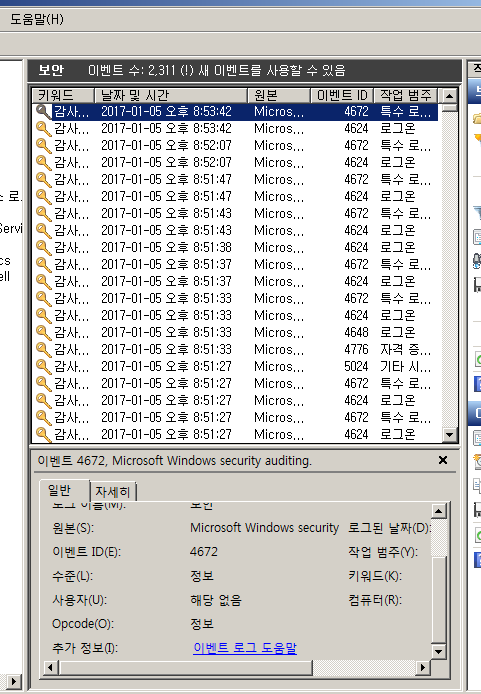Click key icon of 8:51:47 event 4672
The width and height of the screenshot is (481, 694).
coord(43,179)
